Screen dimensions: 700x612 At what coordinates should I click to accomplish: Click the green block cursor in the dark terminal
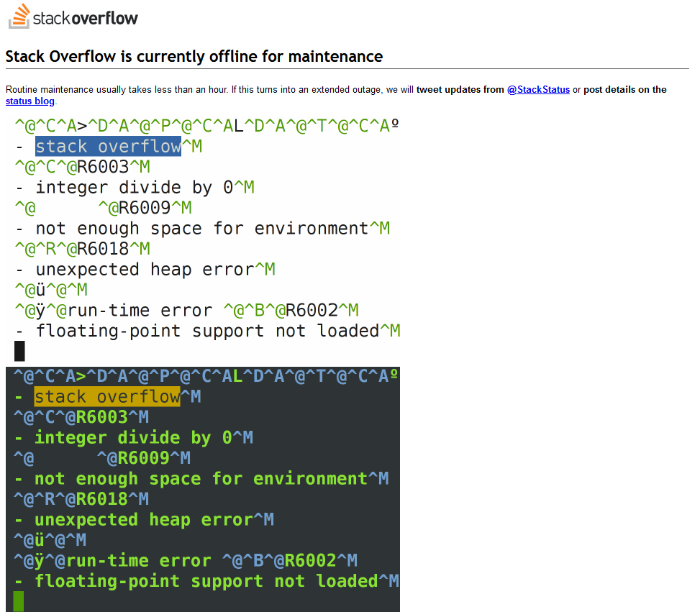[x=18, y=601]
